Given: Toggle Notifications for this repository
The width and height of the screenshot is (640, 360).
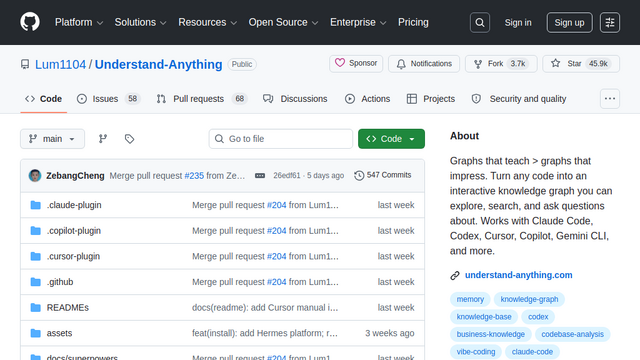Looking at the screenshot, I should point(424,64).
